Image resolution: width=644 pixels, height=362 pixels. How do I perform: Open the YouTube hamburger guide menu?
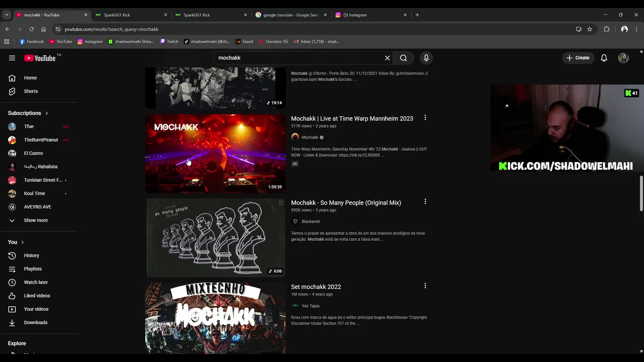click(x=12, y=58)
